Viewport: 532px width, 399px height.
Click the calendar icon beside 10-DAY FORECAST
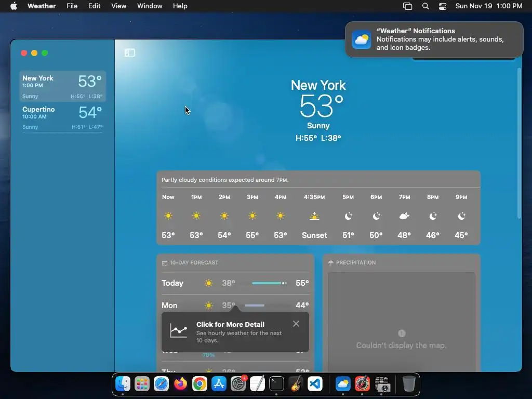(165, 263)
